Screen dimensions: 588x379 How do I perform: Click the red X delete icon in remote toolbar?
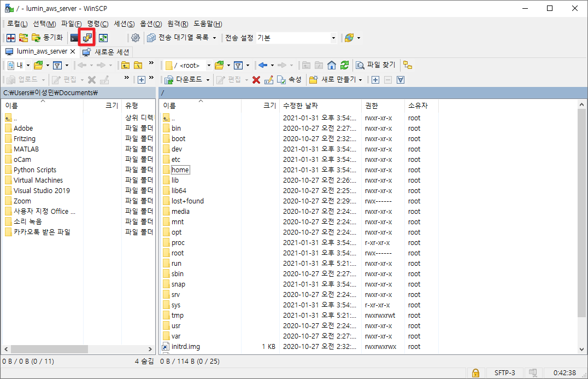click(256, 80)
